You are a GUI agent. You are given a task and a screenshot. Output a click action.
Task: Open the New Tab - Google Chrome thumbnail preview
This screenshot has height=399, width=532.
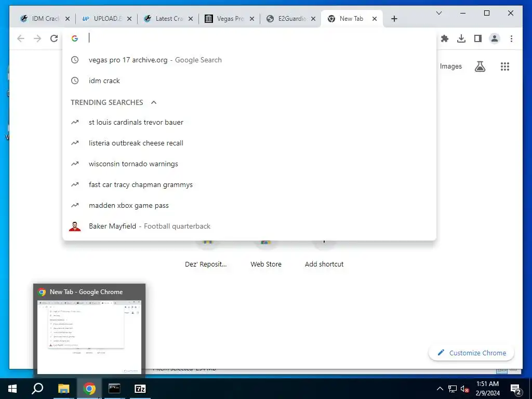coord(89,330)
